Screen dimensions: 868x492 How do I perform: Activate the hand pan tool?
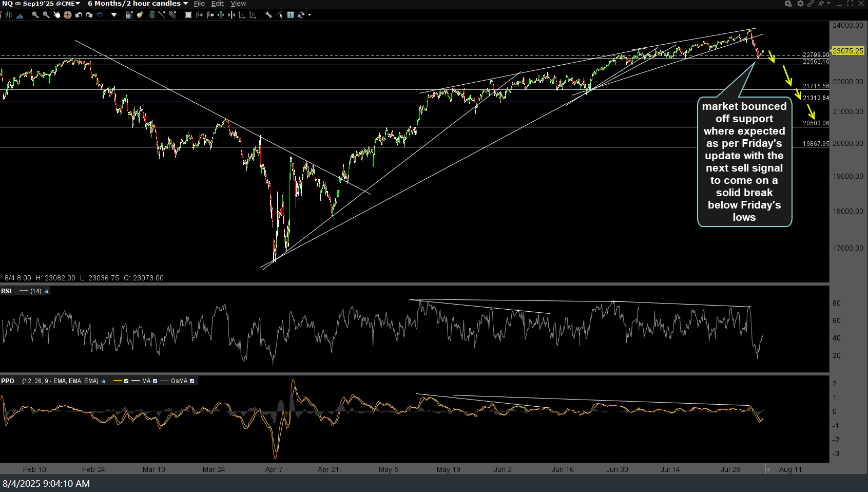[57, 15]
